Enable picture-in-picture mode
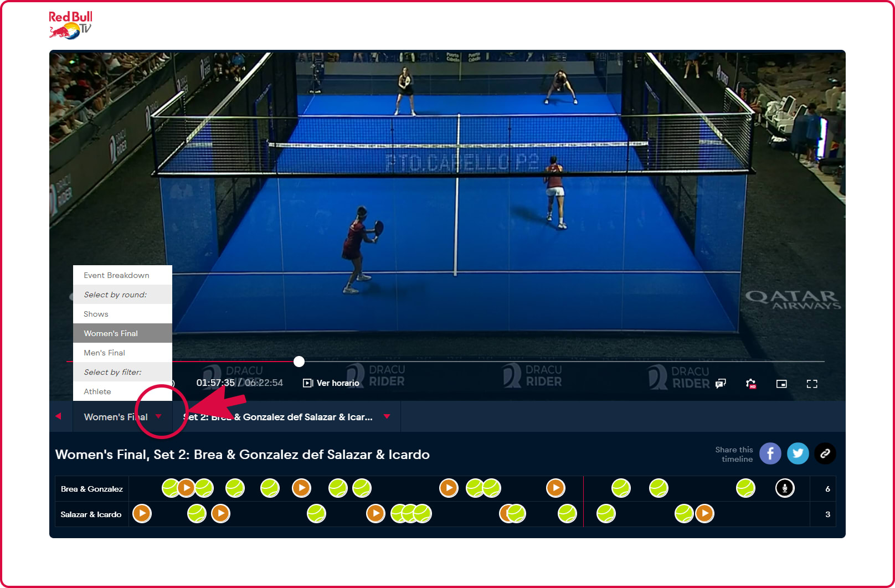The height and width of the screenshot is (588, 895). coord(781,384)
